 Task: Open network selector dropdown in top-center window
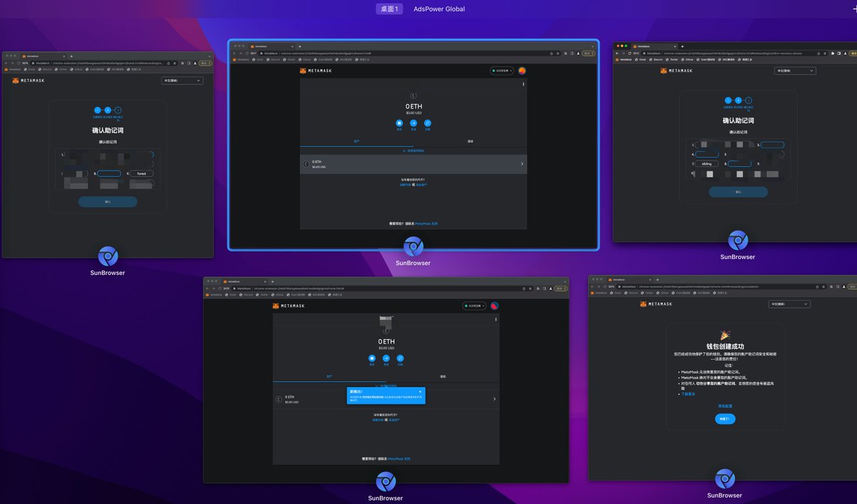point(502,71)
